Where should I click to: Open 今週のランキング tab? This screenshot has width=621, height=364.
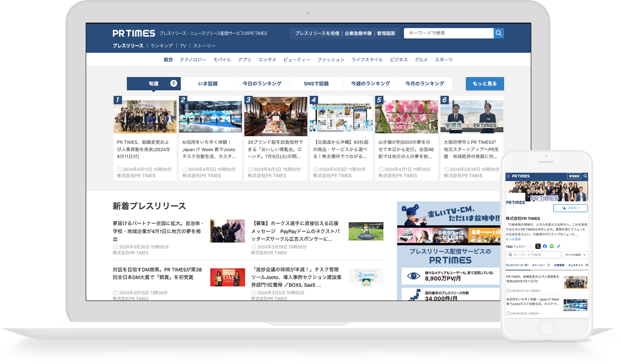[x=370, y=83]
